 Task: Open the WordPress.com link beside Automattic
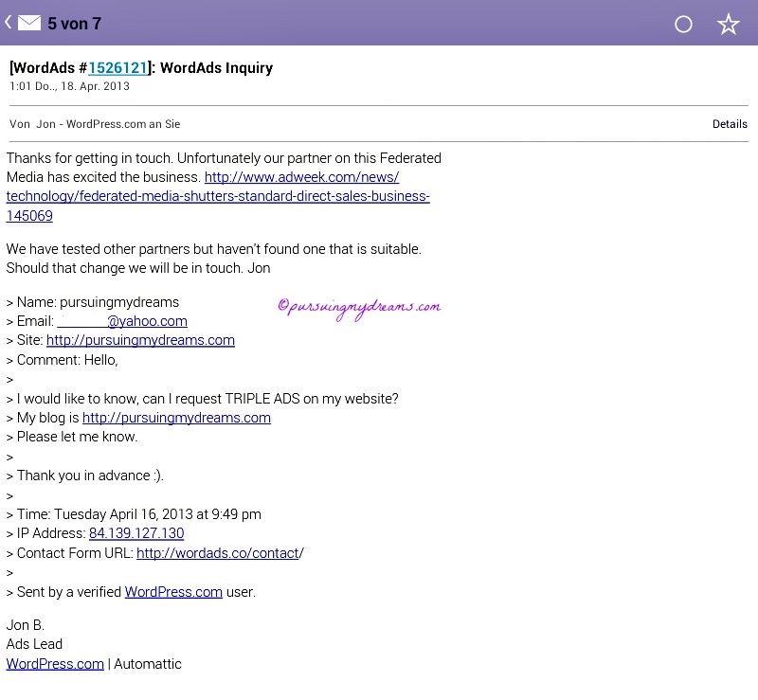55,664
